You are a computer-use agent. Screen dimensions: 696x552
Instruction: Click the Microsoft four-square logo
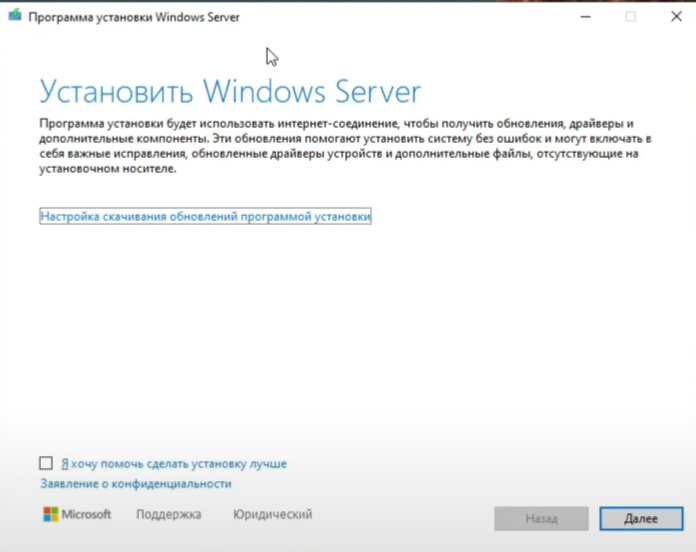[x=50, y=514]
